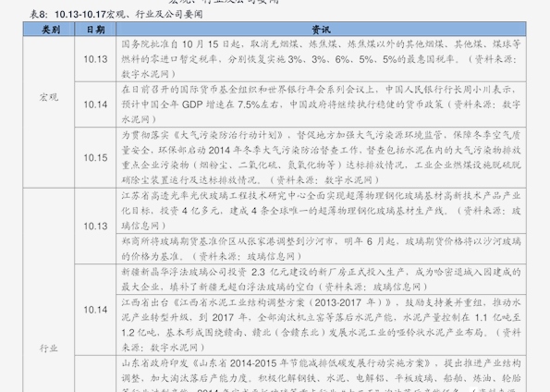Click the 10.13 date in 行业 section
Screen dimensions: 550x392
[x=95, y=226]
